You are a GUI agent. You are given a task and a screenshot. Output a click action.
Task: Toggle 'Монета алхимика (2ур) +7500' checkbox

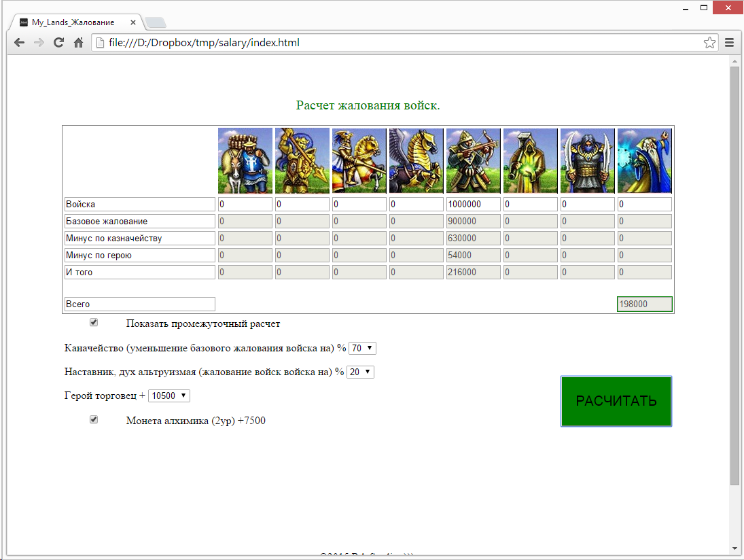click(94, 420)
